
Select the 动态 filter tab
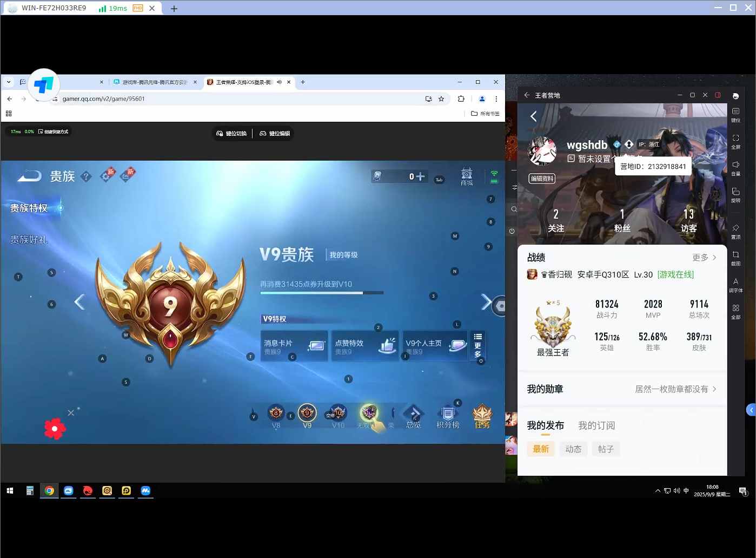573,449
